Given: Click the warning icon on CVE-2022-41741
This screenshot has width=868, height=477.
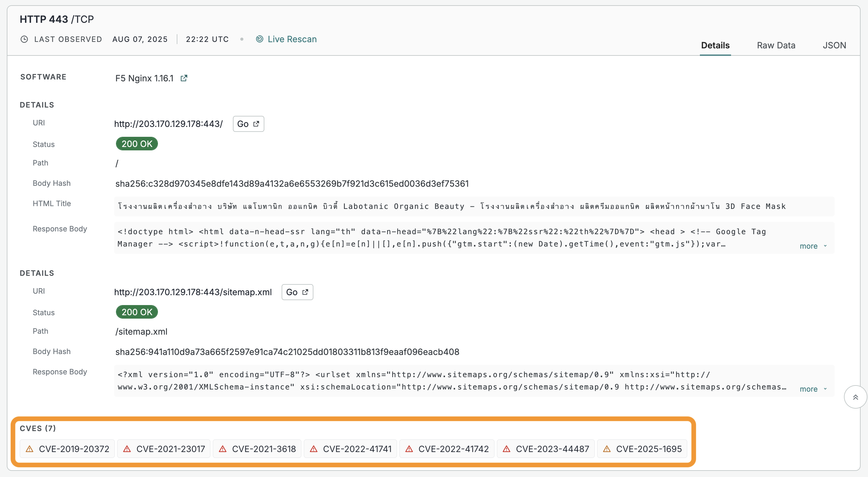Looking at the screenshot, I should 314,449.
